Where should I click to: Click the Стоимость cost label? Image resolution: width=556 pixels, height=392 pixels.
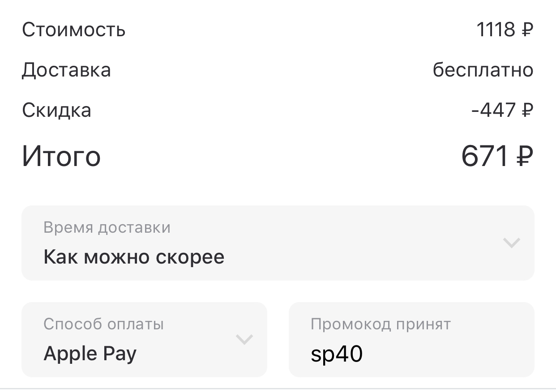(x=73, y=30)
